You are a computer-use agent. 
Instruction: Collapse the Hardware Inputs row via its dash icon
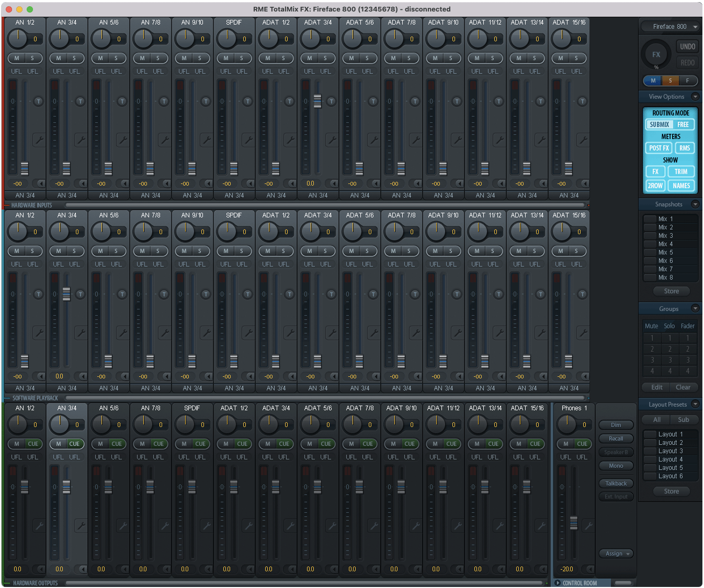point(7,205)
